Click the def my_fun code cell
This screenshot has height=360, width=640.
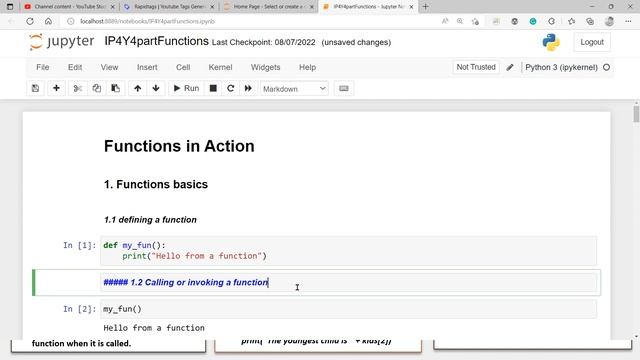(x=349, y=251)
